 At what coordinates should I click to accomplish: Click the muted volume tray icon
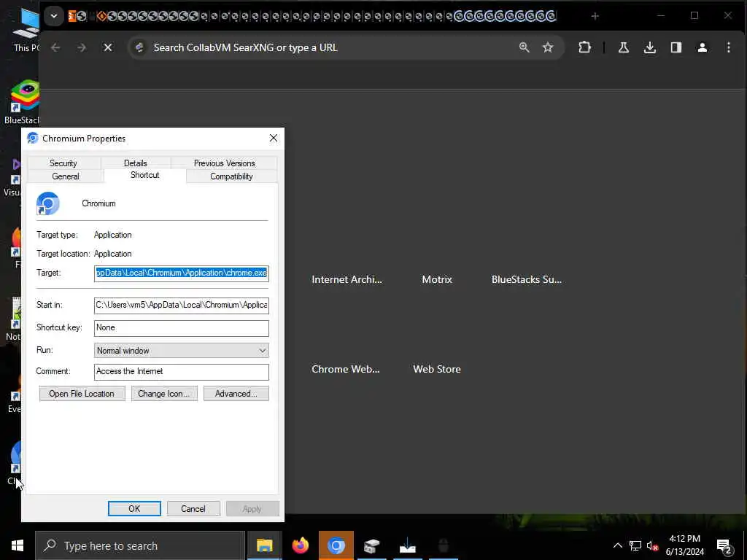coord(652,545)
